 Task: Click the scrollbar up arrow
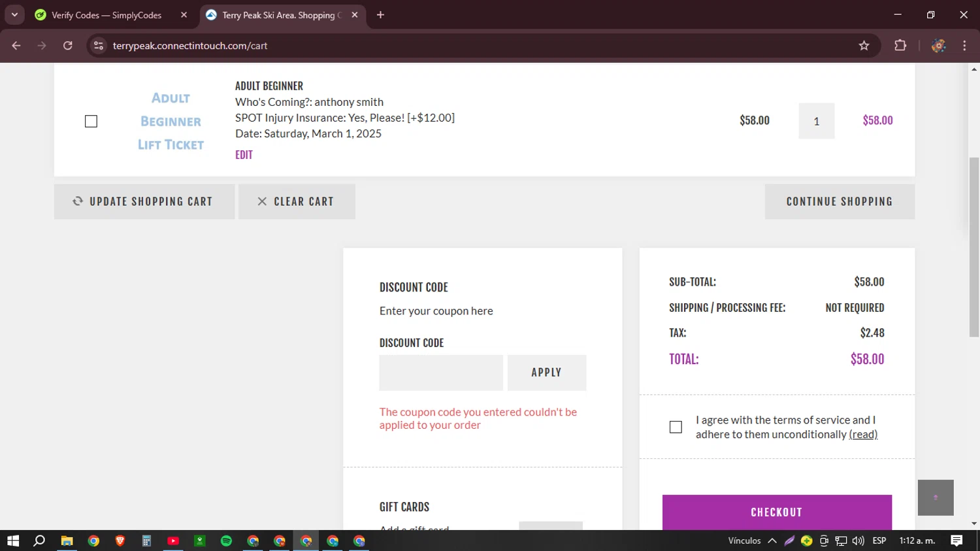(974, 69)
